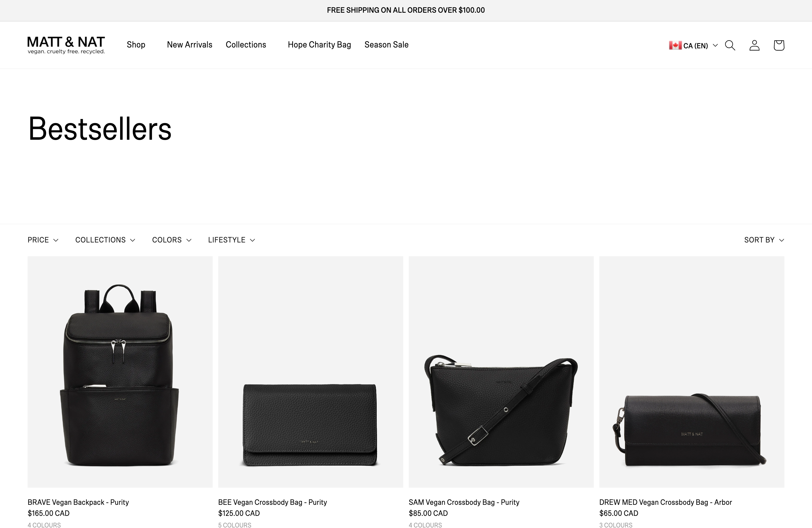
Task: Expand the COLORS filter
Action: (x=172, y=240)
